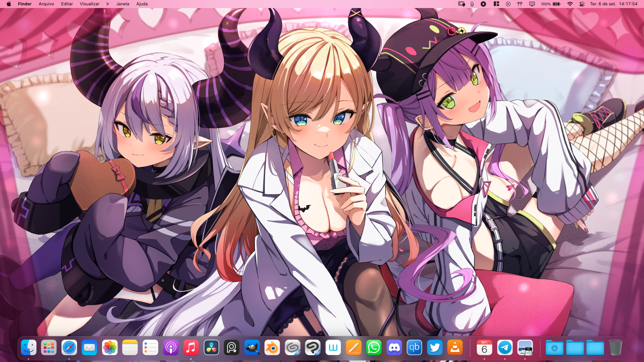
Task: Open Blender from the Dock
Action: pyautogui.click(x=272, y=348)
